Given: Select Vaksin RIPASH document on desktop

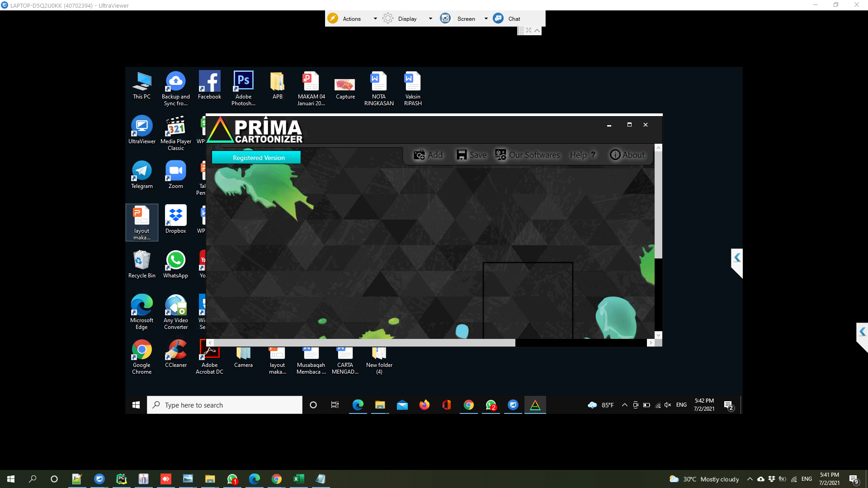Looking at the screenshot, I should click(x=413, y=88).
